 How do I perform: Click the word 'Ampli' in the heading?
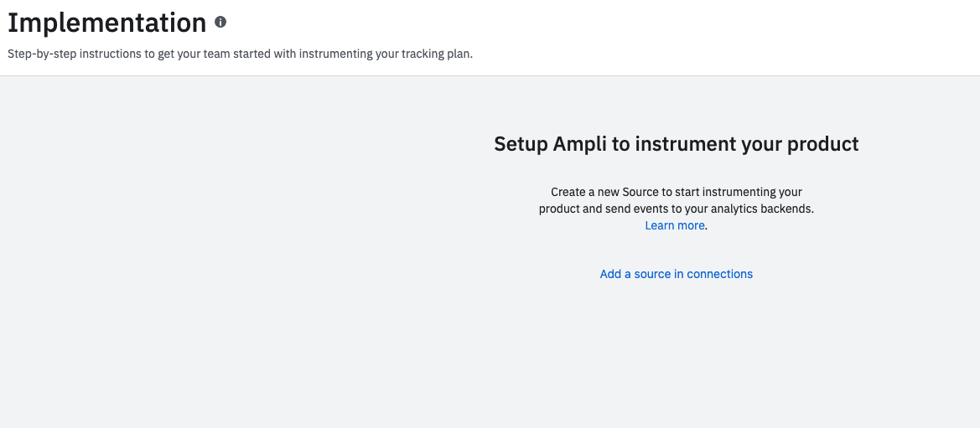coord(579,144)
